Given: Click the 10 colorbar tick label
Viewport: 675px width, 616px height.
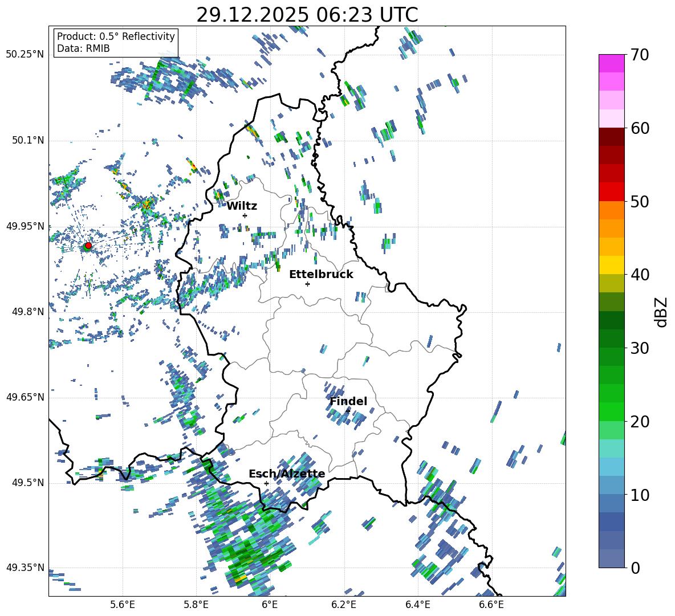Looking at the screenshot, I should point(640,495).
